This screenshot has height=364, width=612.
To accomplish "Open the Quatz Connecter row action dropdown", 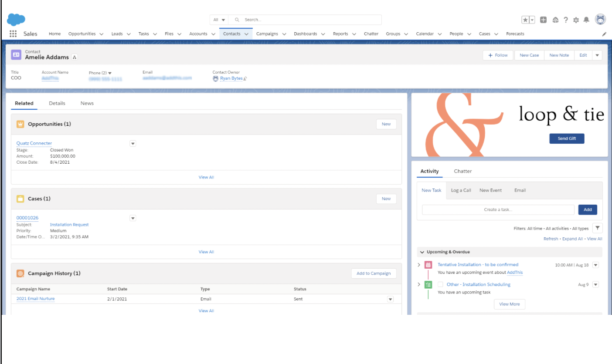I will coord(133,144).
